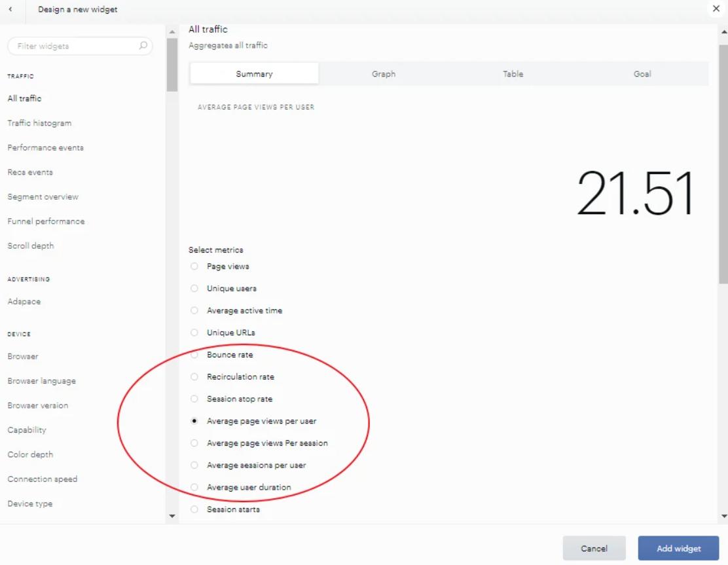Click the Add widget button

[678, 548]
